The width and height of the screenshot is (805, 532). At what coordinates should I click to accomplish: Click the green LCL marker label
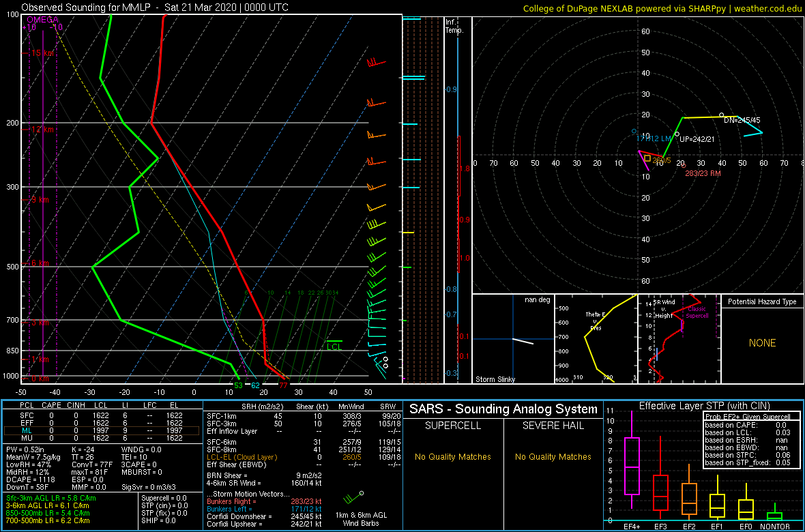pyautogui.click(x=334, y=346)
